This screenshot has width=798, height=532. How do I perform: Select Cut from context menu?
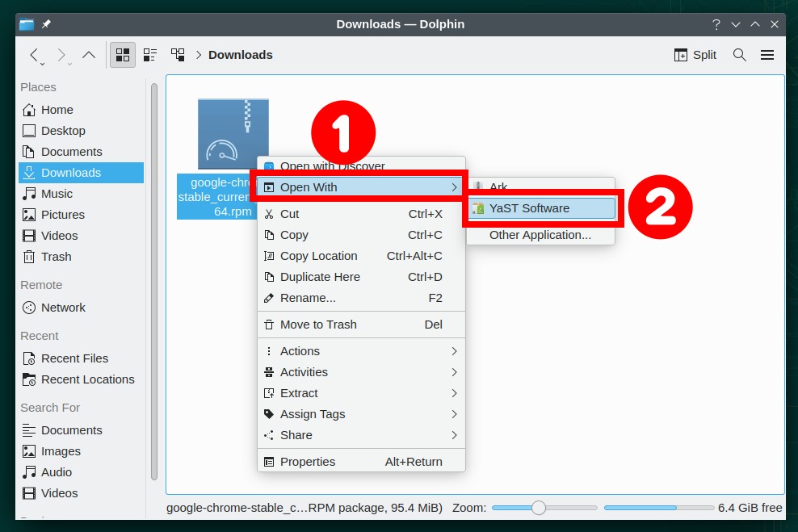[361, 214]
